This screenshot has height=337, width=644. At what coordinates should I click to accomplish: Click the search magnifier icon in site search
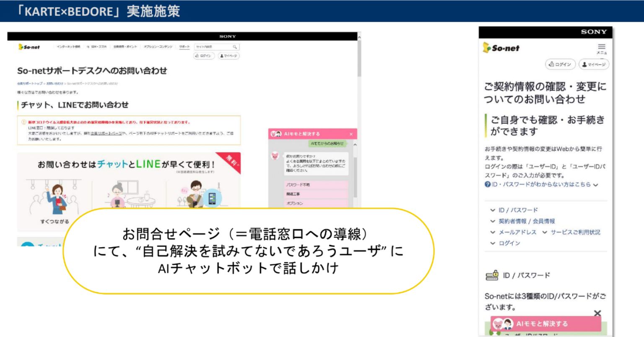click(x=235, y=47)
